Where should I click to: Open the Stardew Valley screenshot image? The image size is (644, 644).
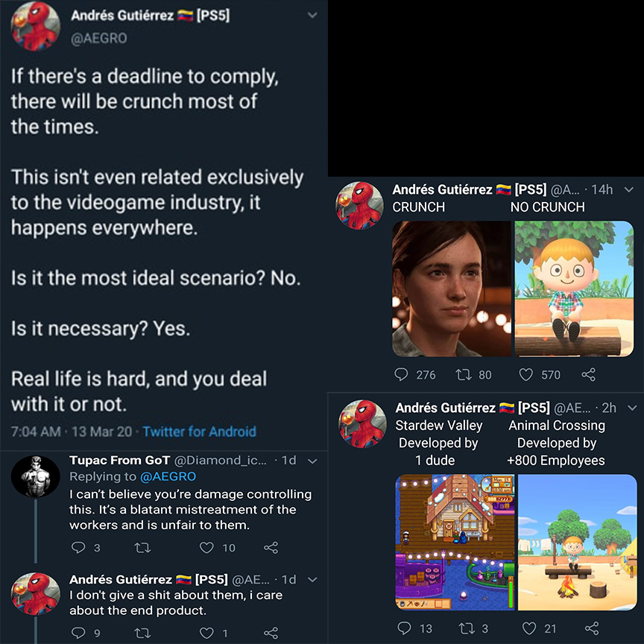coord(455,542)
